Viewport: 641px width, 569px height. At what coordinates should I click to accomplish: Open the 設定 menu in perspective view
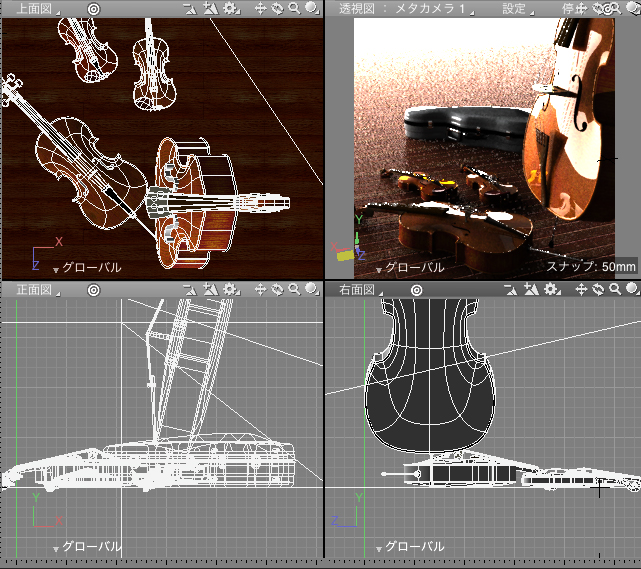point(518,9)
